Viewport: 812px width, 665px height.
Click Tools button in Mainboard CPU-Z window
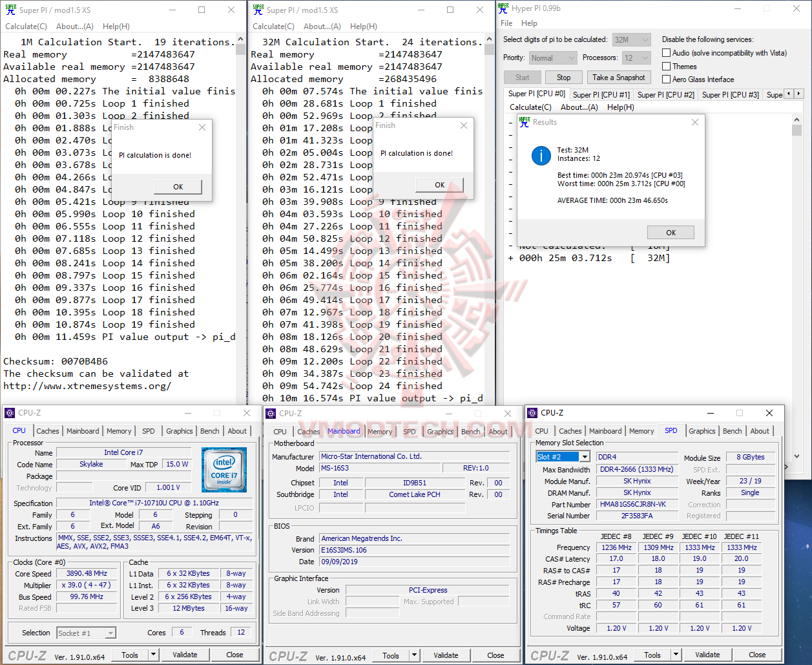[x=391, y=655]
